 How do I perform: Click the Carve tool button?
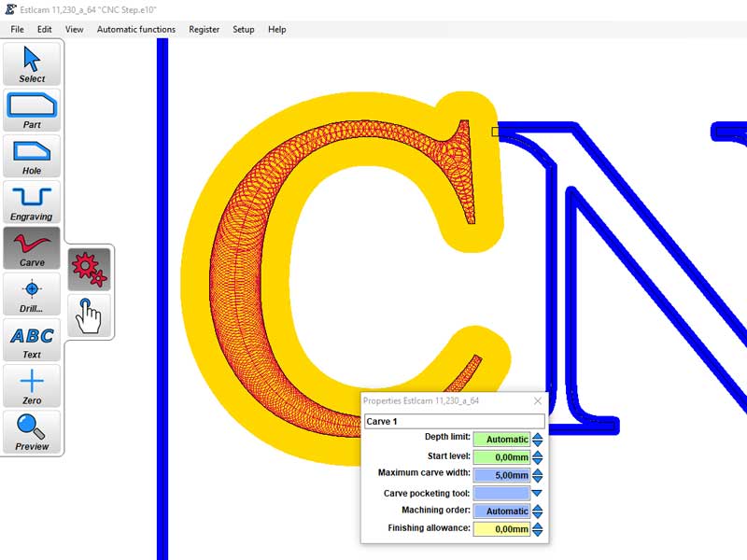pos(32,248)
